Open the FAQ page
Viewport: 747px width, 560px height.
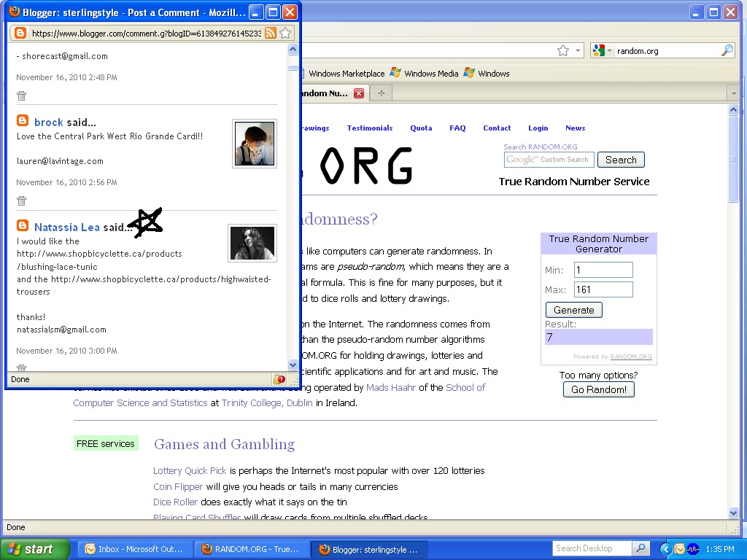(x=457, y=128)
